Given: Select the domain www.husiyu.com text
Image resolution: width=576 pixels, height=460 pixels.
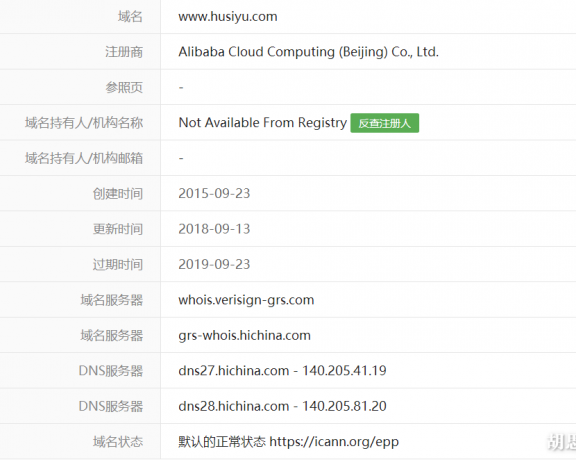Looking at the screenshot, I should [x=228, y=17].
